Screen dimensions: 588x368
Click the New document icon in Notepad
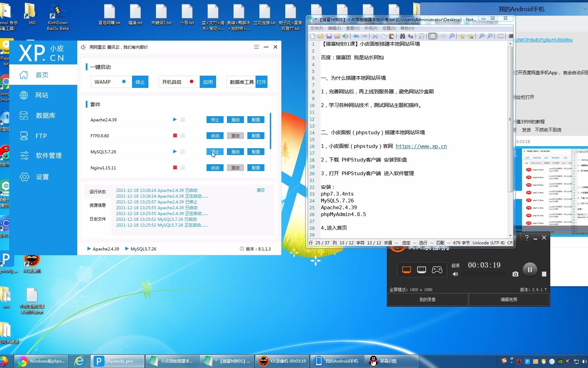click(313, 36)
